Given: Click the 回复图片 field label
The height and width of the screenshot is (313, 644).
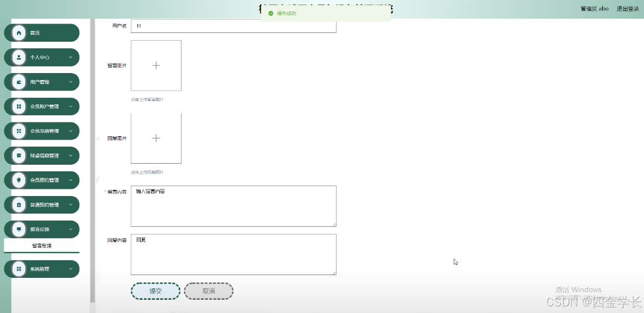Looking at the screenshot, I should click(117, 138).
